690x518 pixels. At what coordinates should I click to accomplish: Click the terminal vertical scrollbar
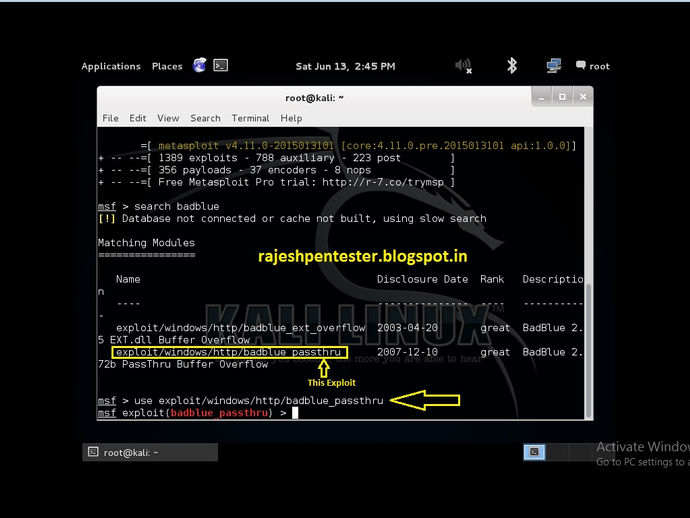(589, 350)
